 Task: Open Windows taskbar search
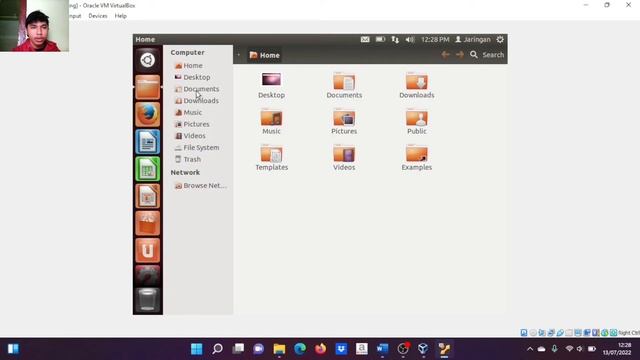coord(217,349)
